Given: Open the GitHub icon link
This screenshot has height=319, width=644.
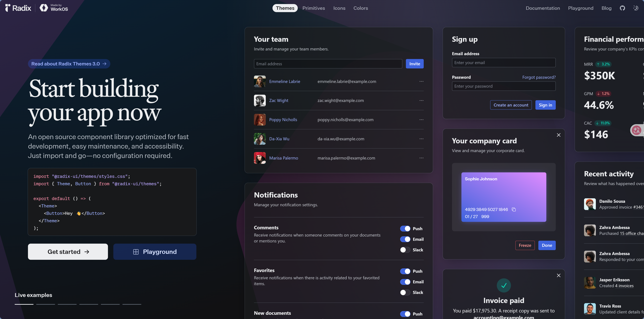Looking at the screenshot, I should pyautogui.click(x=622, y=8).
